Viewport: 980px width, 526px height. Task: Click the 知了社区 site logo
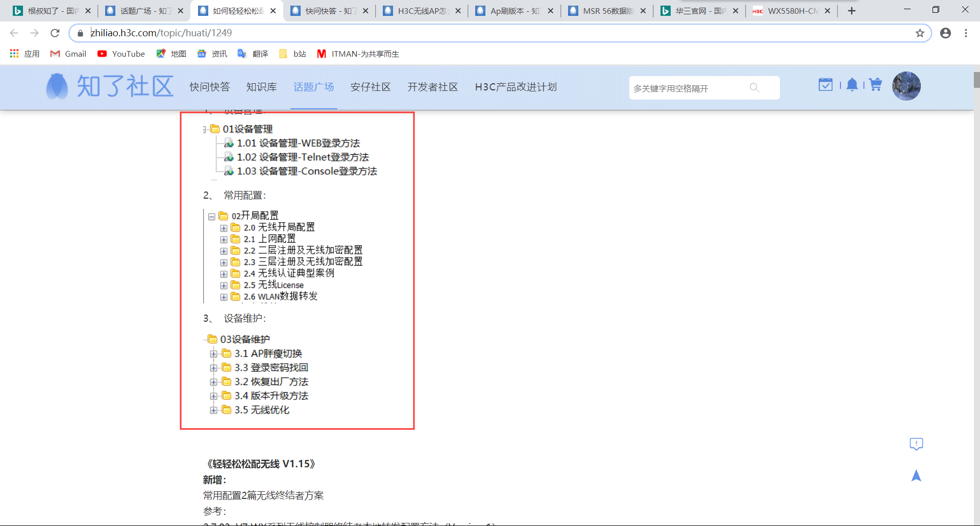pyautogui.click(x=110, y=86)
